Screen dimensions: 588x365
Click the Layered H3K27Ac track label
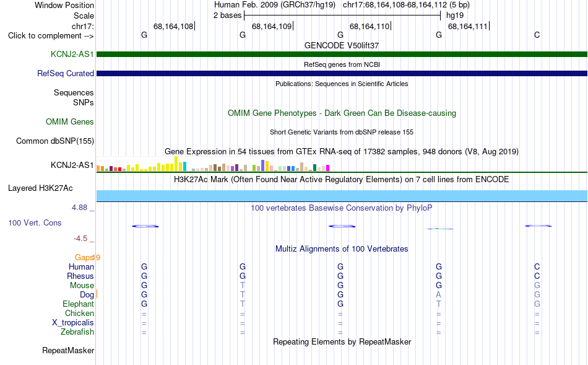(40, 188)
